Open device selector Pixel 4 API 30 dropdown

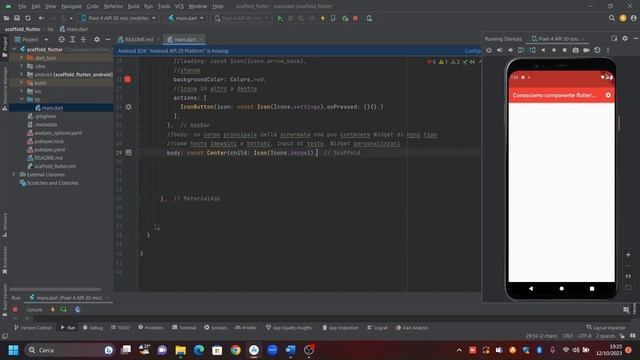(118, 18)
